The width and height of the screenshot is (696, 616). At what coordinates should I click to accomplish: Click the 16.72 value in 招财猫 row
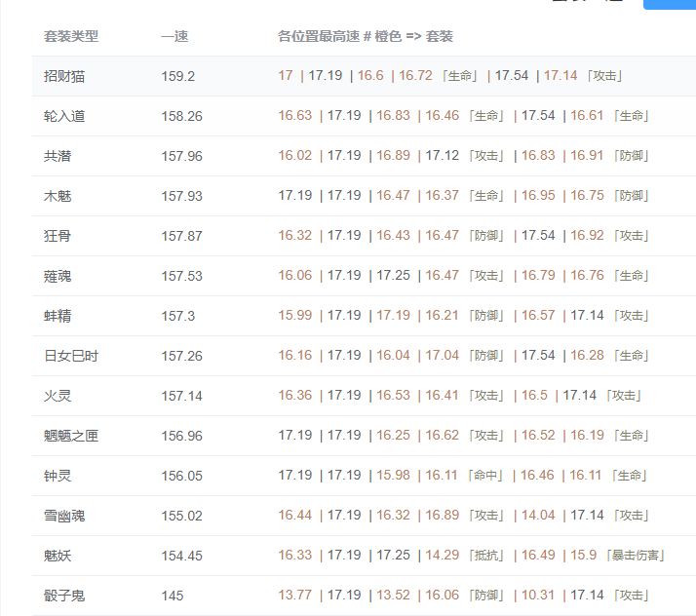(x=415, y=75)
